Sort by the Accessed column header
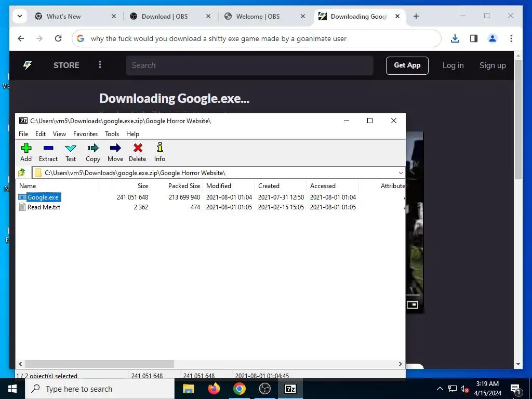Screen dimensions: 532x399 coord(332,186)
